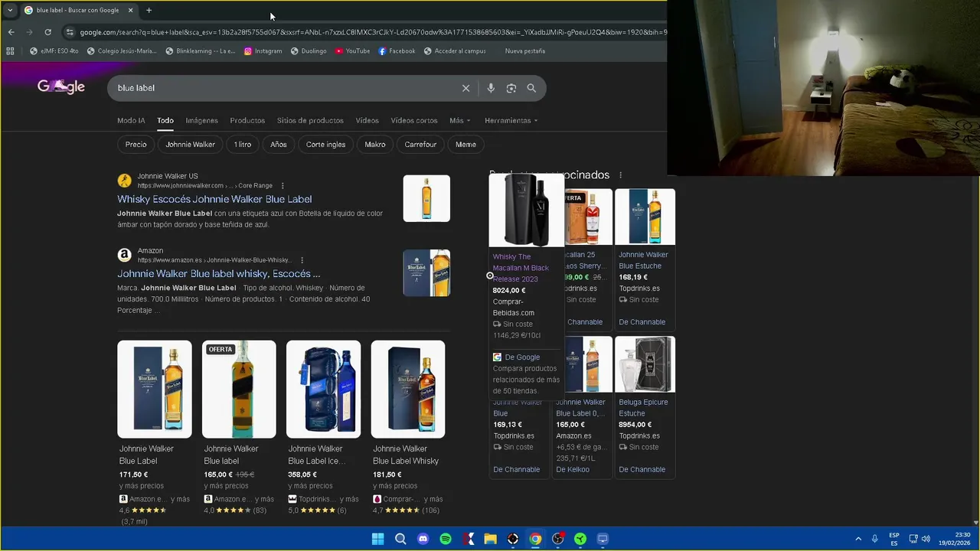Clear the search box with the X icon
This screenshot has width=980, height=551.
tap(465, 88)
